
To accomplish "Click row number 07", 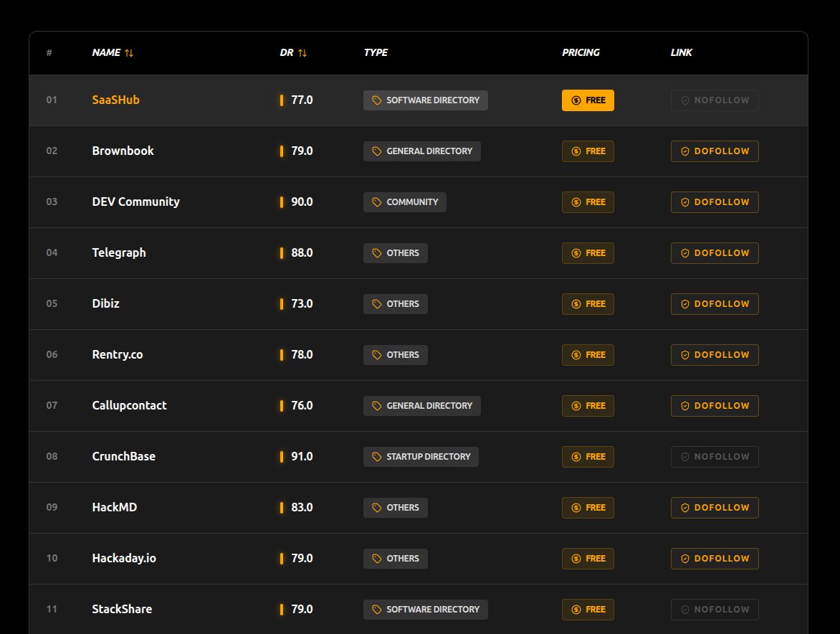I will click(x=52, y=405).
